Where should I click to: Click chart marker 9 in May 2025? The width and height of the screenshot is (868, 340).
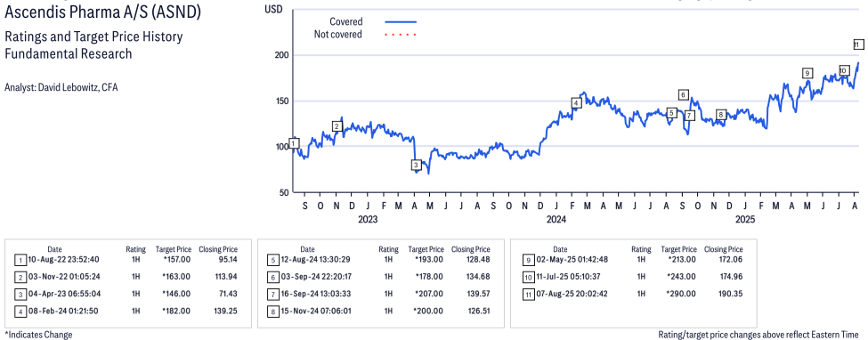pyautogui.click(x=807, y=73)
